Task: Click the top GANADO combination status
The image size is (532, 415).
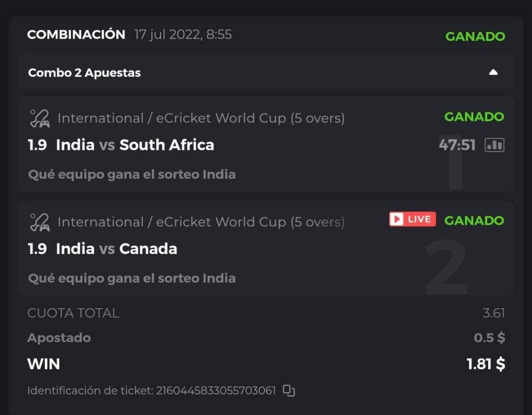Action: (x=475, y=37)
